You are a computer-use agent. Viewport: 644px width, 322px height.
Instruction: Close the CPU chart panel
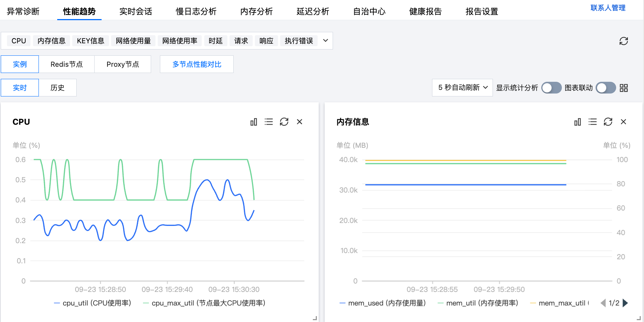(300, 122)
